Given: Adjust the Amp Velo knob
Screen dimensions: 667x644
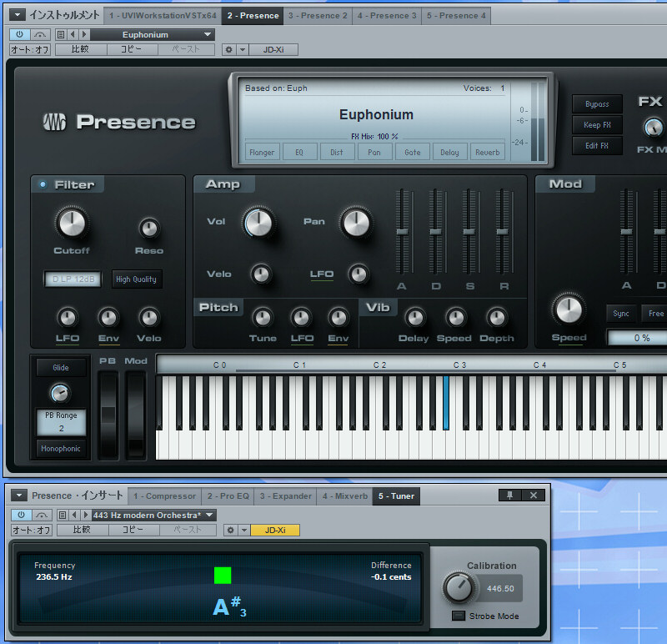Looking at the screenshot, I should click(261, 274).
